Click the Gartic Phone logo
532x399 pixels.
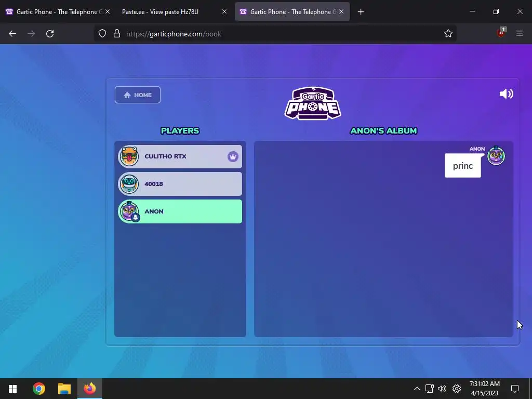[x=312, y=103]
